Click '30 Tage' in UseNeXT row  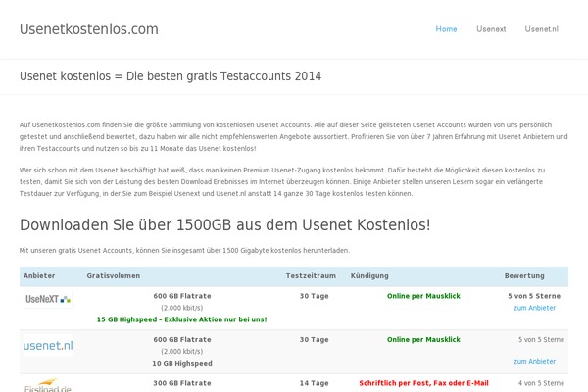click(314, 296)
